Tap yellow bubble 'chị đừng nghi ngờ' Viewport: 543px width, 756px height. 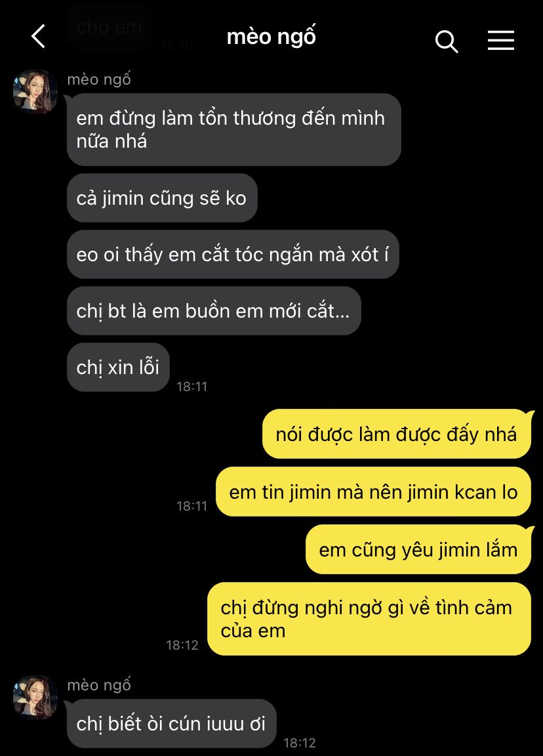pyautogui.click(x=369, y=619)
